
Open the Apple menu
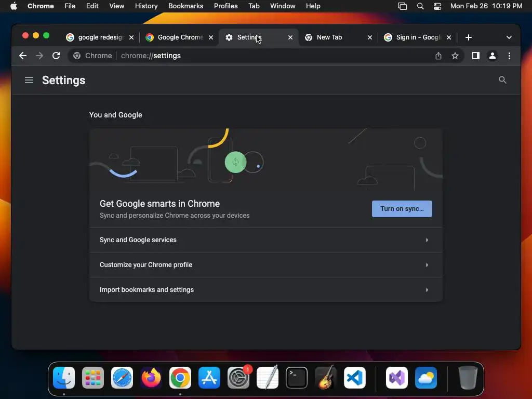tap(14, 6)
